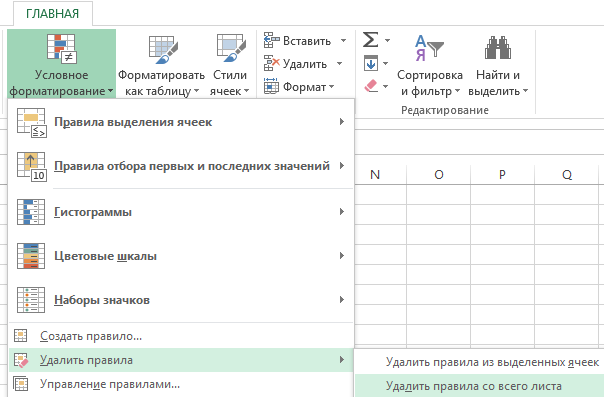Image resolution: width=604 pixels, height=397 pixels.
Task: Click the top/bottom rules icon with 10
Action: click(32, 167)
